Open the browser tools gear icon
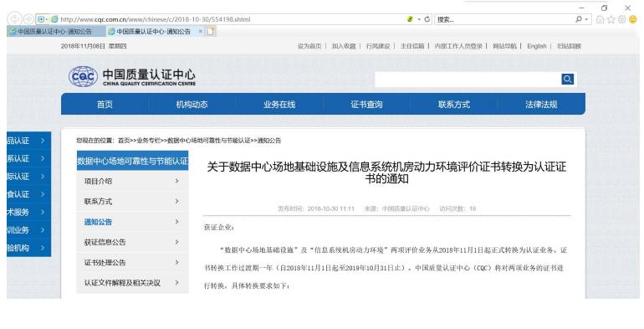The image size is (644, 329). click(x=621, y=19)
